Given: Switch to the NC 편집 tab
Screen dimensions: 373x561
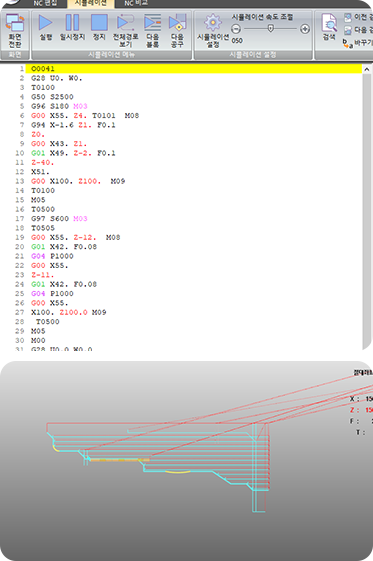Looking at the screenshot, I should [45, 4].
